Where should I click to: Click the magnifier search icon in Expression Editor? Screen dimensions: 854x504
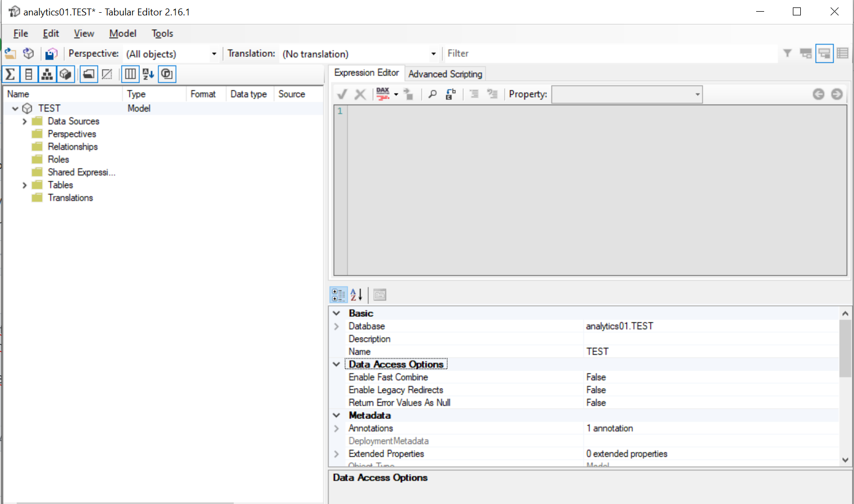(x=432, y=94)
